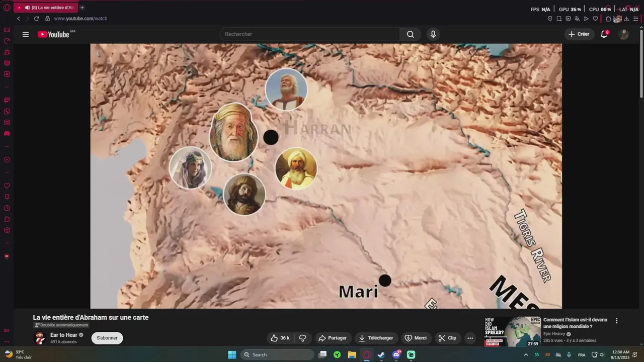This screenshot has width=644, height=362.
Task: Open Easy Setup sliders icon
Action: 636,19
